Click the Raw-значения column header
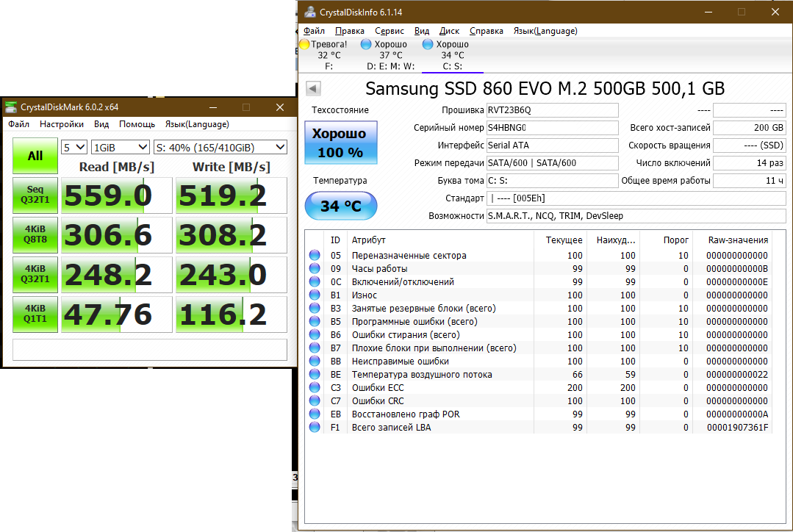 tap(738, 240)
